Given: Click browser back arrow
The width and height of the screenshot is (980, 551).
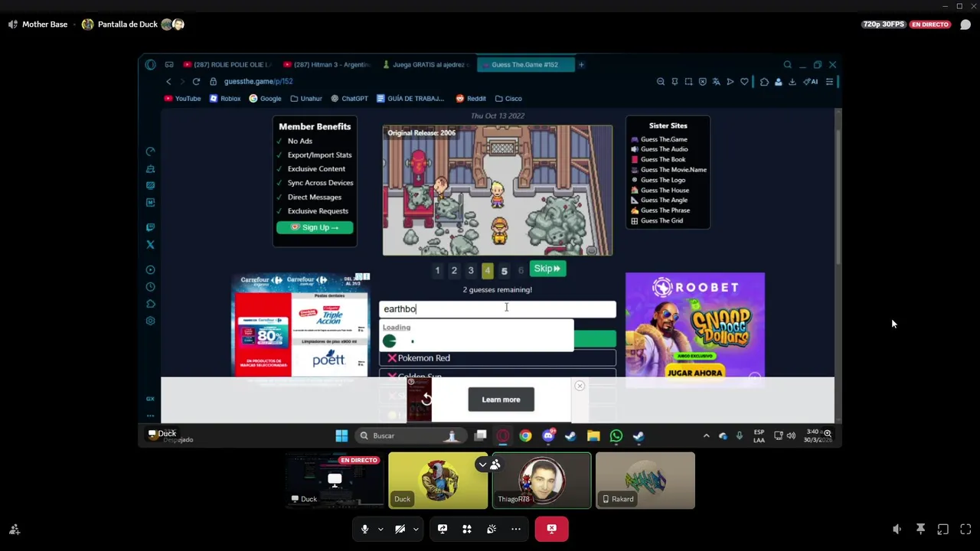Looking at the screenshot, I should tap(168, 82).
